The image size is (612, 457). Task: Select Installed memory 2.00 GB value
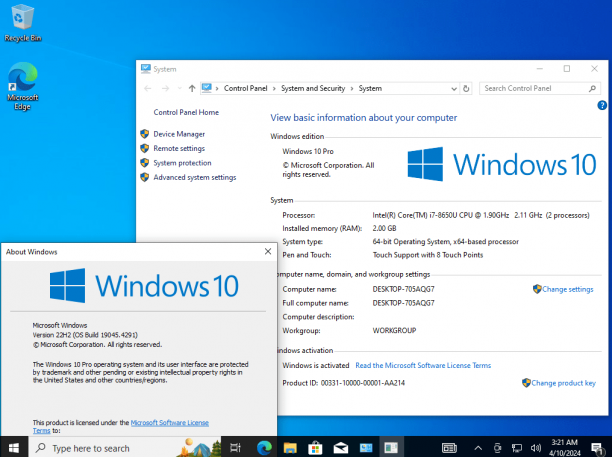click(384, 228)
